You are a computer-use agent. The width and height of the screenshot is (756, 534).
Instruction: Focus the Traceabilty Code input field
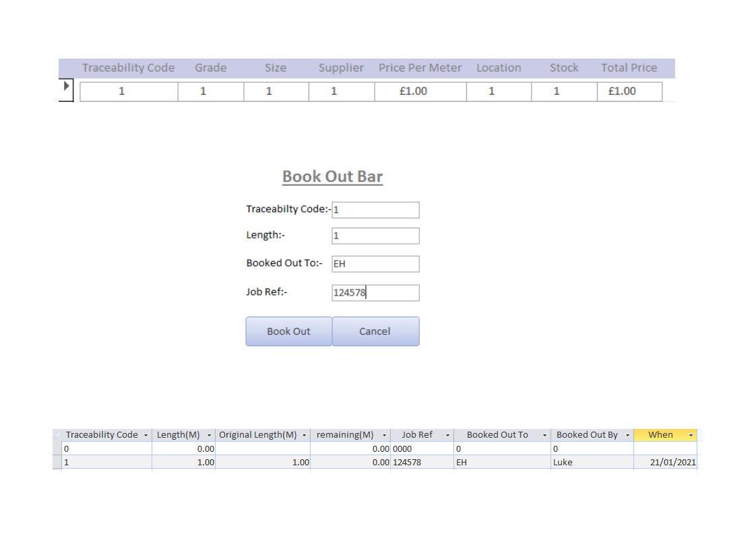pos(375,209)
